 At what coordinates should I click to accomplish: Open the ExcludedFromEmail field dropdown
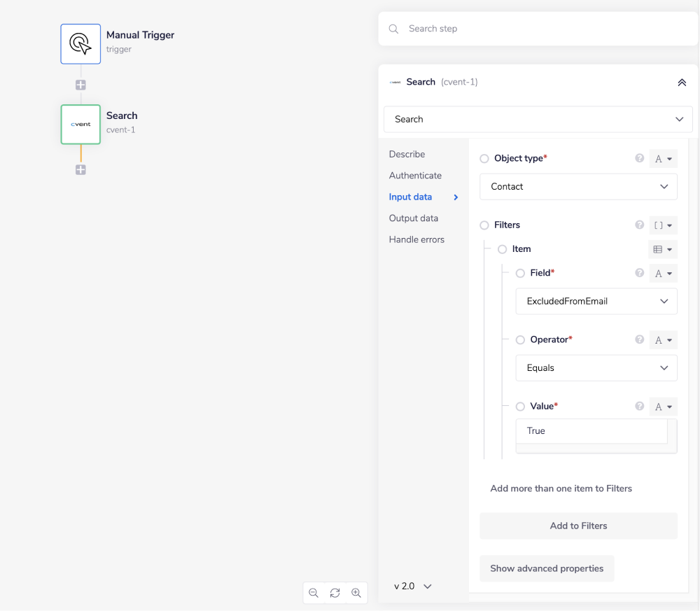click(596, 301)
